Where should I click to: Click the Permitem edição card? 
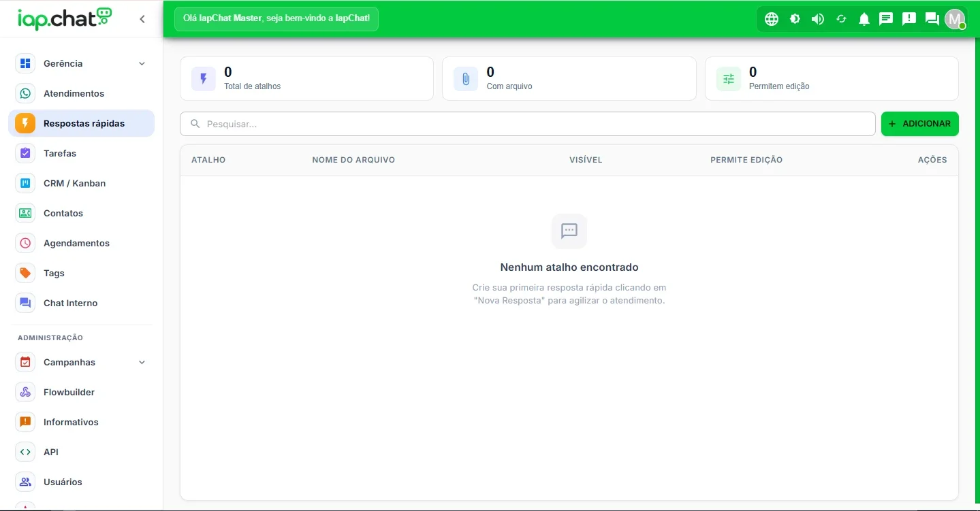pyautogui.click(x=832, y=78)
